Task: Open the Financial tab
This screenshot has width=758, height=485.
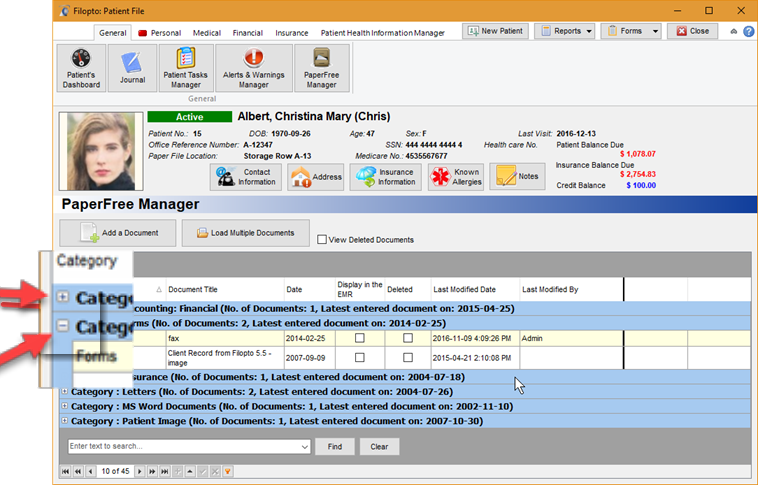Action: tap(248, 33)
